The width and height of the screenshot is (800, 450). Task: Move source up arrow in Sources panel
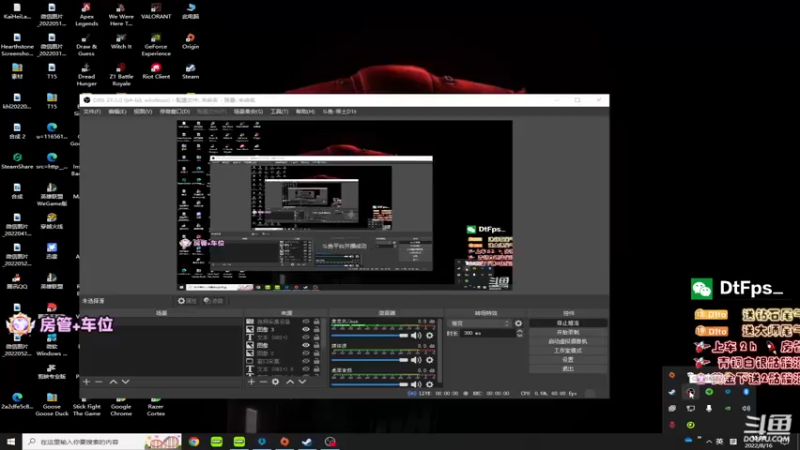click(x=290, y=382)
